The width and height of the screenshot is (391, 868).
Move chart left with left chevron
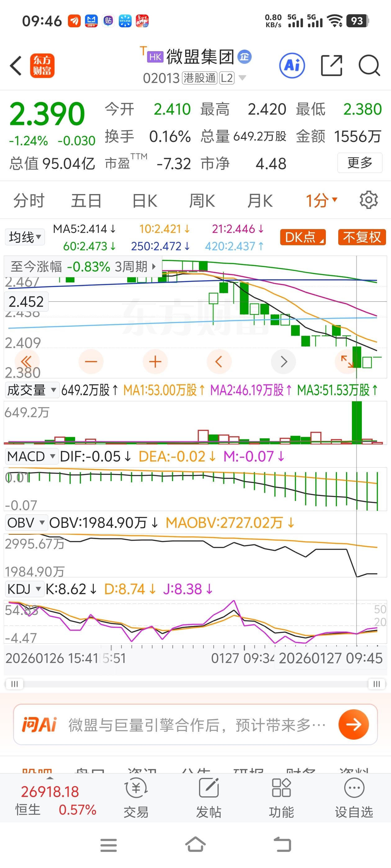click(219, 361)
